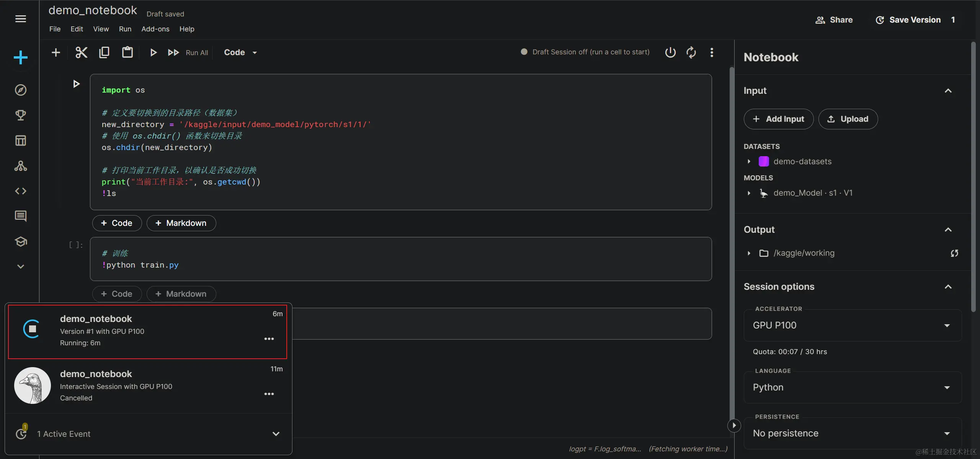Restart the session with the refresh icon
The image size is (980, 459).
[x=691, y=52]
